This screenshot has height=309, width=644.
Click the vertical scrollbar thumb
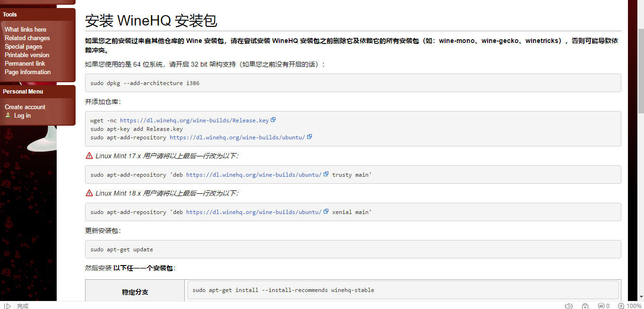point(641,71)
